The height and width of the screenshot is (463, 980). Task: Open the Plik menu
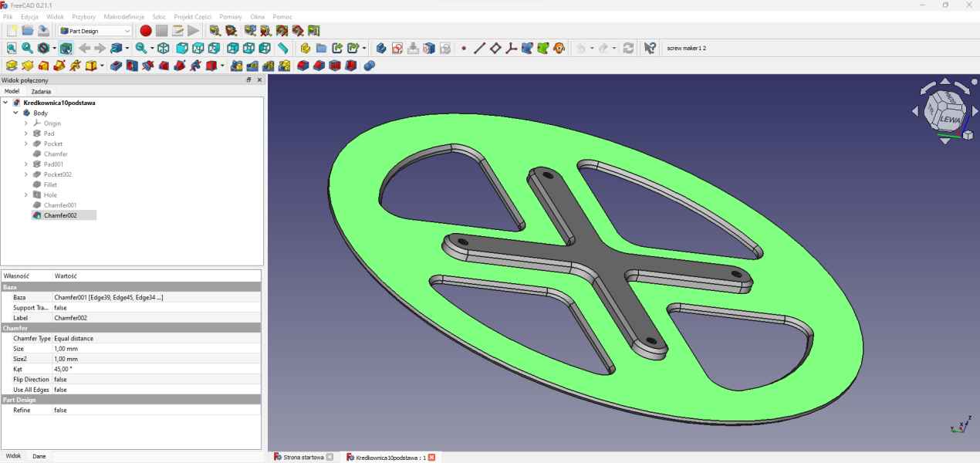(x=8, y=16)
